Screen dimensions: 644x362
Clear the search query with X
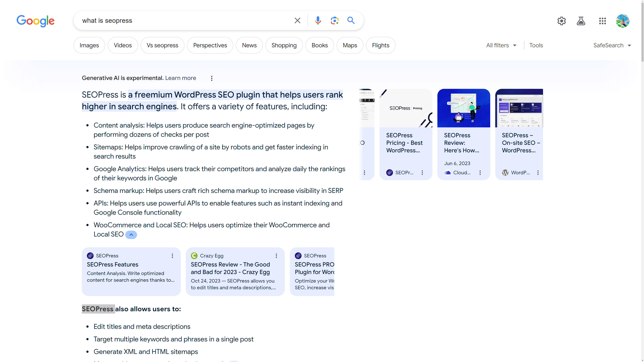297,20
